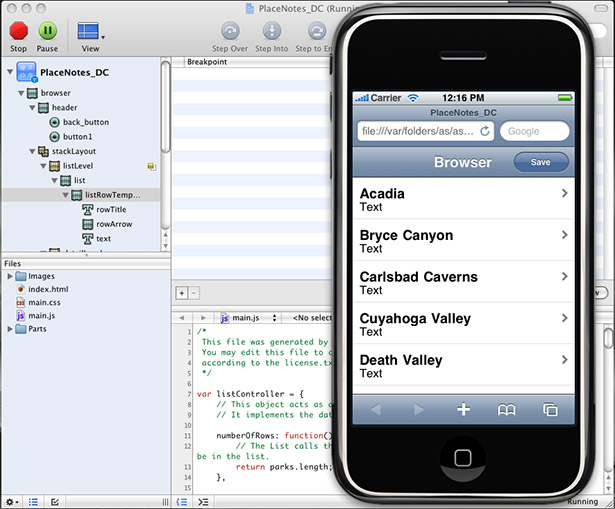The image size is (615, 509).
Task: Select the rowArrow element
Action: coord(114,224)
